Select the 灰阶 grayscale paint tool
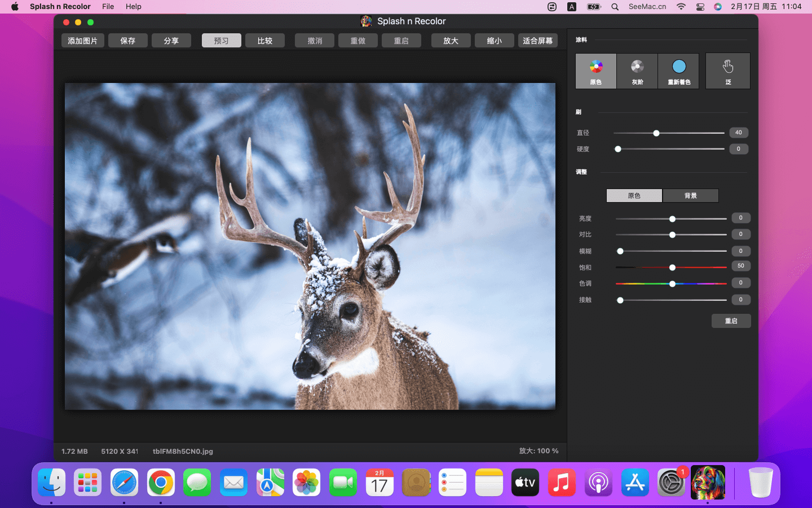The image size is (812, 508). pyautogui.click(x=637, y=71)
